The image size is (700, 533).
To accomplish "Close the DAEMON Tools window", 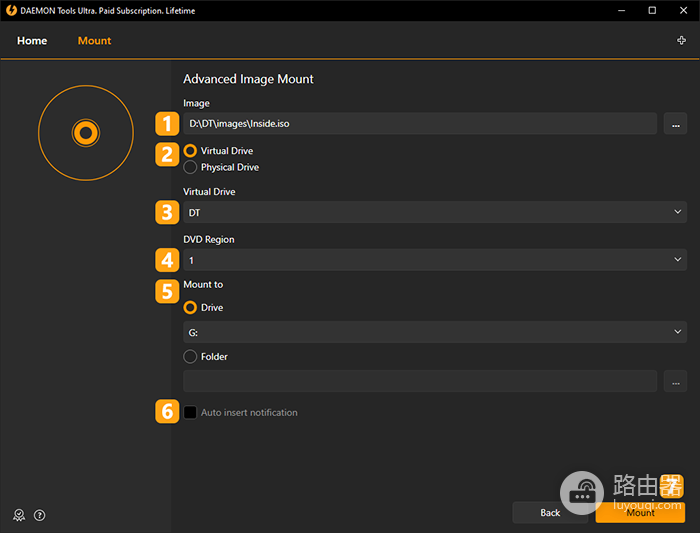I will [x=683, y=10].
